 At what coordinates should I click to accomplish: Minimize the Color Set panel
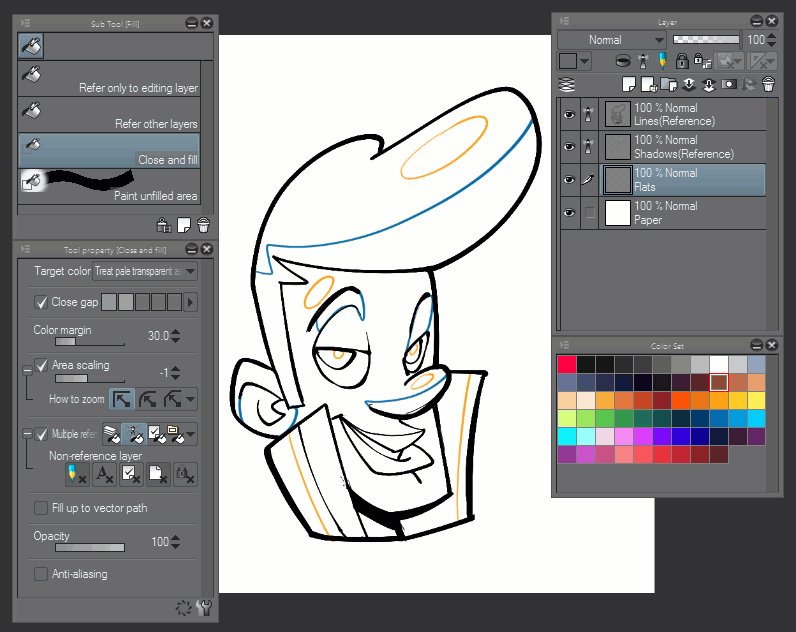(756, 345)
